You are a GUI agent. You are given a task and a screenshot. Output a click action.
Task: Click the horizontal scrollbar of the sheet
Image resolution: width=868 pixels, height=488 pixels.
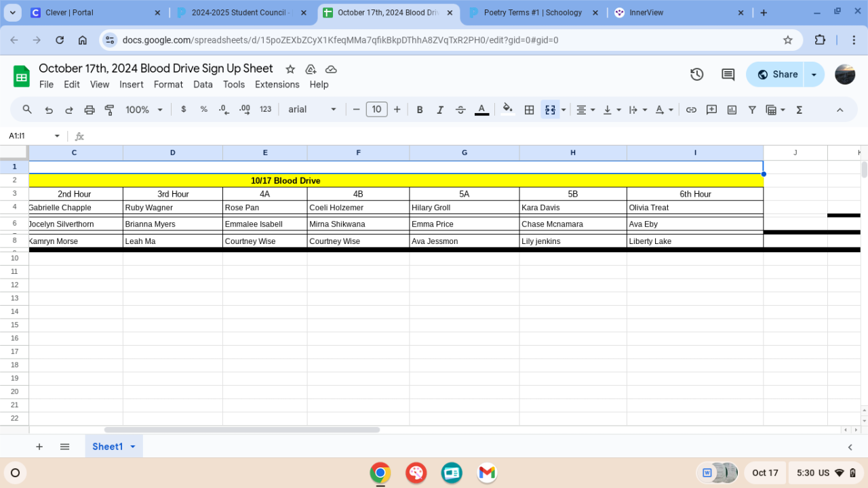point(242,430)
